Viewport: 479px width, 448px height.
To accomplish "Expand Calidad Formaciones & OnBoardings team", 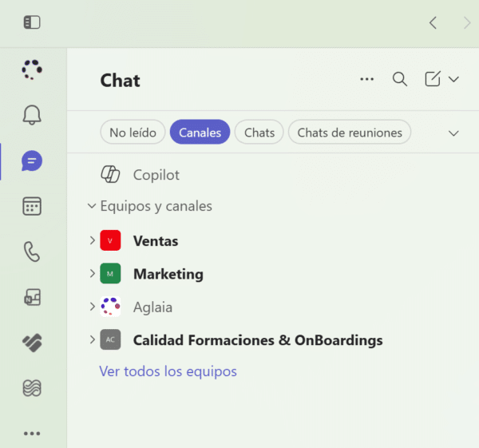I will point(93,339).
